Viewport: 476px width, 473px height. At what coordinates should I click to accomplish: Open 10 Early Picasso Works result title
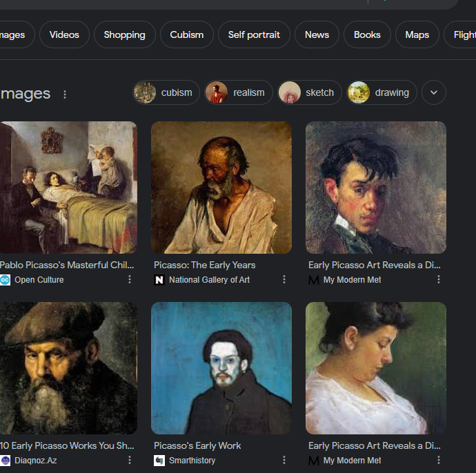tap(67, 445)
